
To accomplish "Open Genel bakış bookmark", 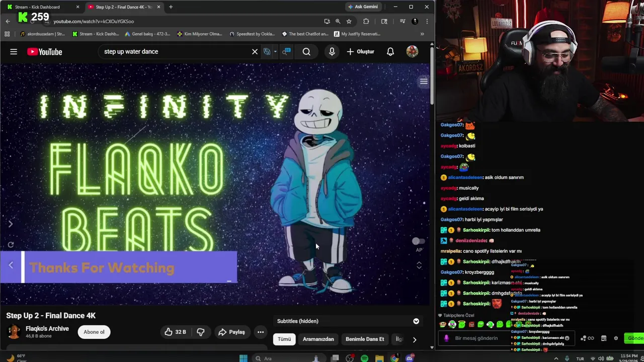I will (147, 34).
